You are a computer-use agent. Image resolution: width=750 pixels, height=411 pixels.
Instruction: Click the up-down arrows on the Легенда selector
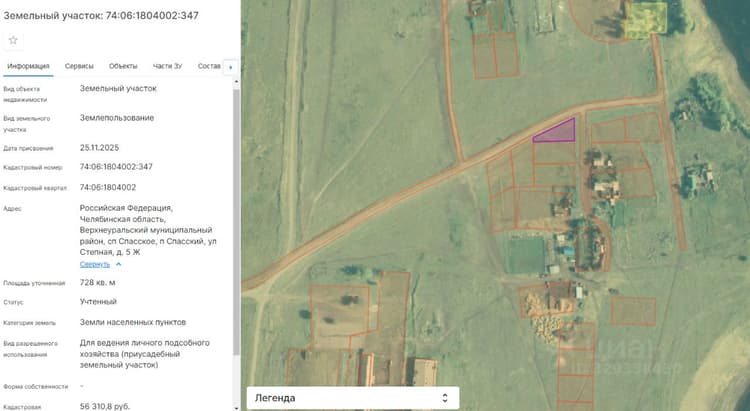click(x=445, y=398)
